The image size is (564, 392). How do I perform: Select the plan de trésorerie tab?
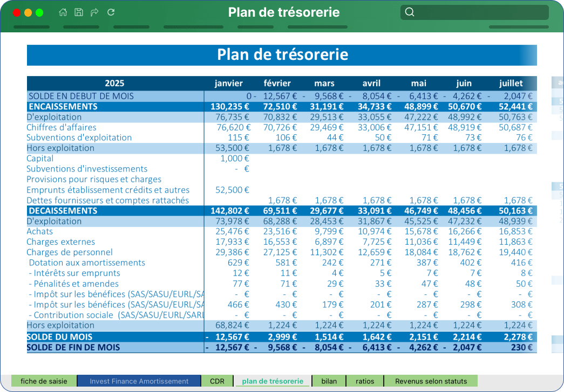click(x=273, y=381)
